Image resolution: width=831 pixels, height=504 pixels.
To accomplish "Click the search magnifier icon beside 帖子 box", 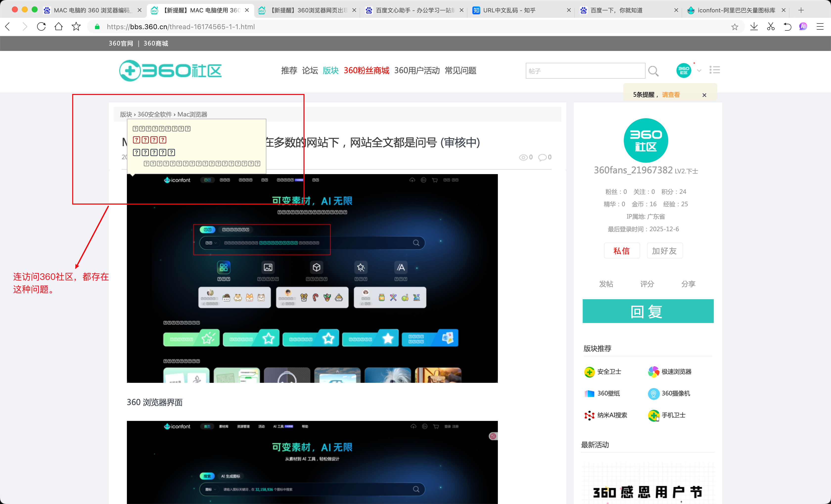I will pos(653,71).
